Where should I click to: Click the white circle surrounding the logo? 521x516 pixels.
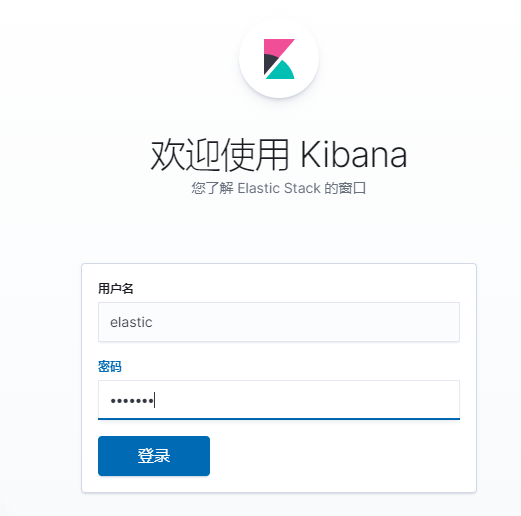[279, 58]
